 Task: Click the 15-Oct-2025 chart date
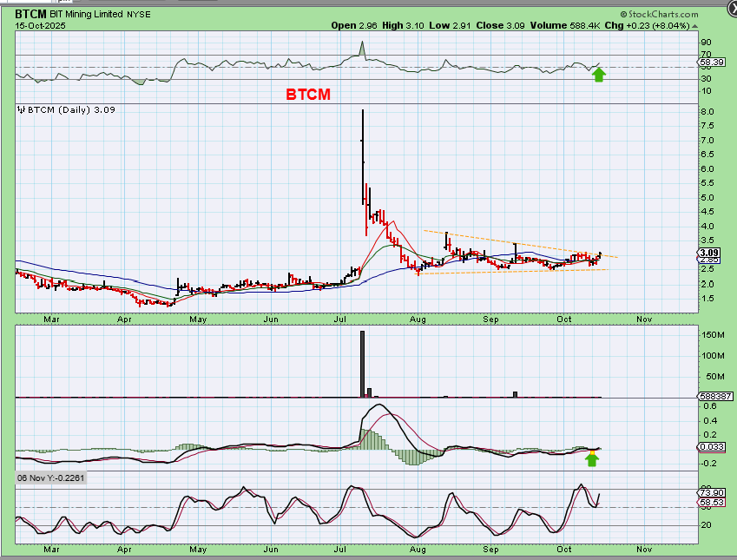click(x=41, y=25)
